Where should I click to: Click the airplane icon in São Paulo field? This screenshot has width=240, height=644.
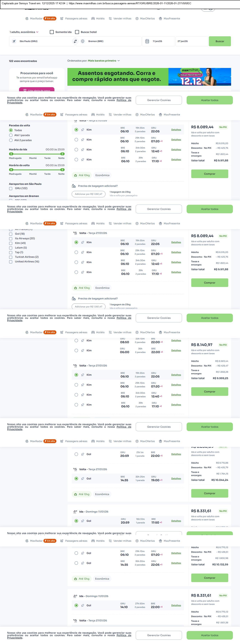pyautogui.click(x=14, y=41)
